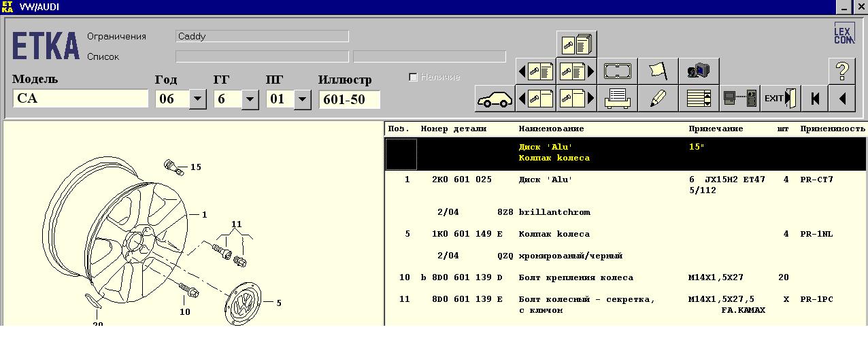Click the M14X1,5X27 note for bolt 10

pyautogui.click(x=716, y=277)
